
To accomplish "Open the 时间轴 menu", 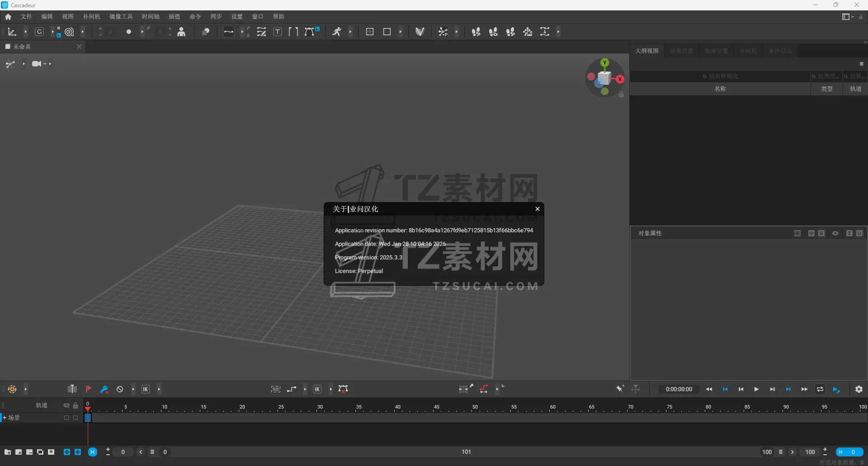I will [x=151, y=17].
